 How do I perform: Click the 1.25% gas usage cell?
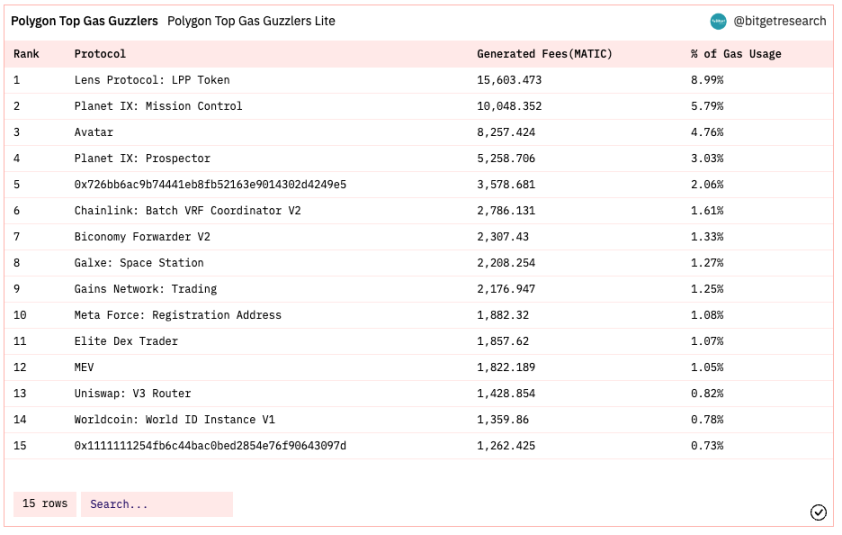[707, 289]
